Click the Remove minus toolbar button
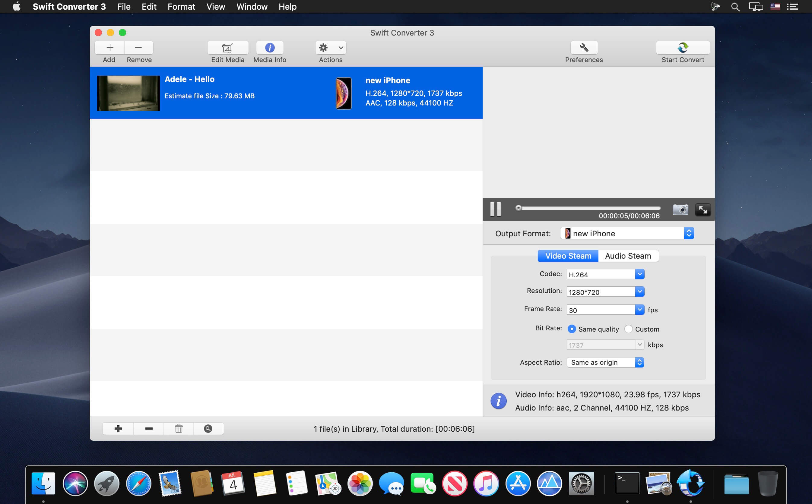Image resolution: width=812 pixels, height=504 pixels. click(139, 48)
